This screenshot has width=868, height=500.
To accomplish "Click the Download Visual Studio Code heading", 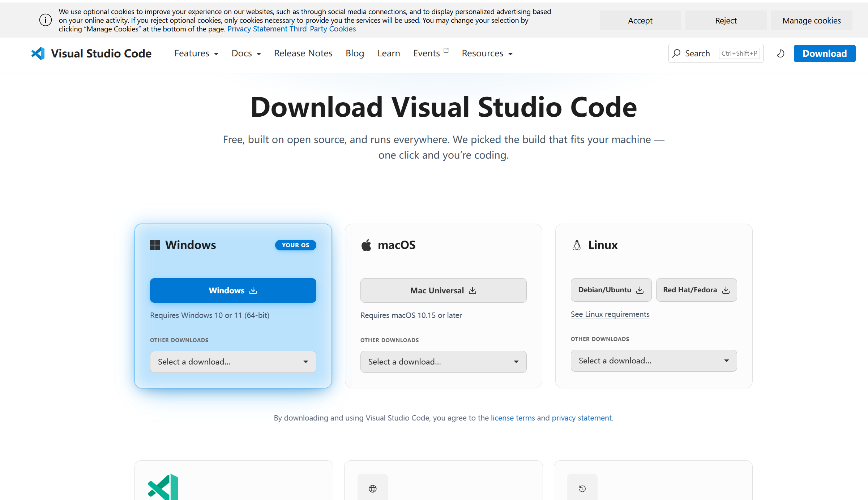I will coord(444,107).
